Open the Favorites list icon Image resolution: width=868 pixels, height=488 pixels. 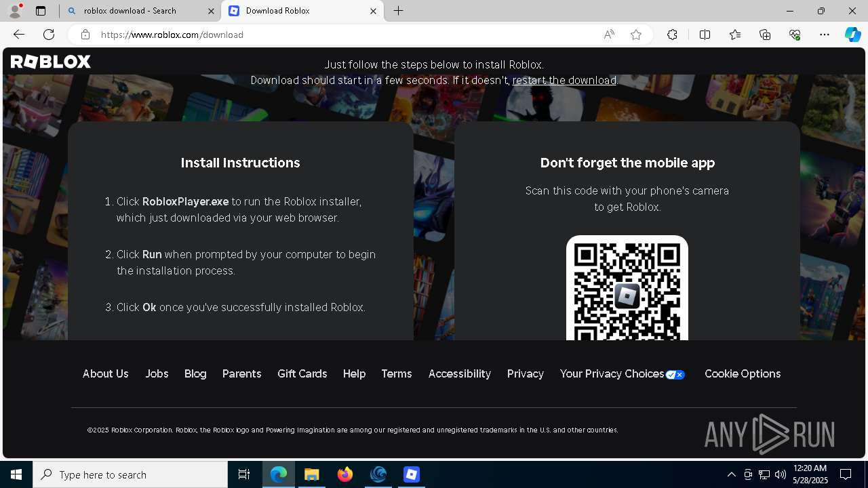click(x=735, y=35)
